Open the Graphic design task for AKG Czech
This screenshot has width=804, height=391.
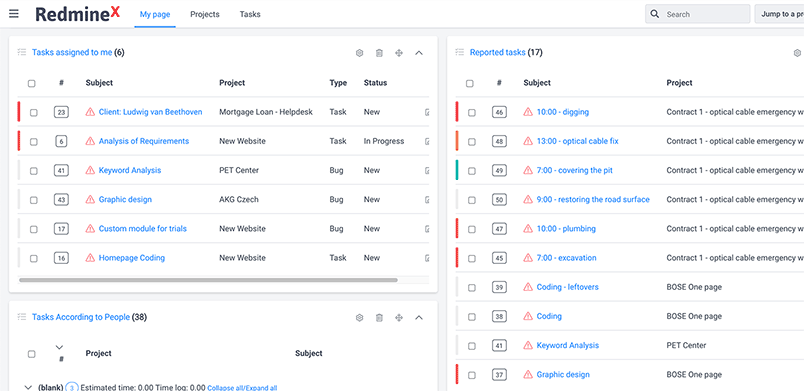[125, 199]
